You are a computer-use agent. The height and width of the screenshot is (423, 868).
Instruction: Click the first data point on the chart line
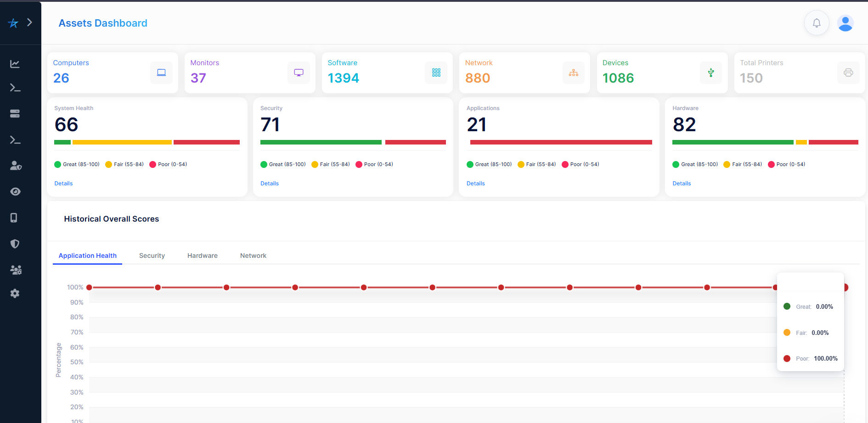(89, 287)
